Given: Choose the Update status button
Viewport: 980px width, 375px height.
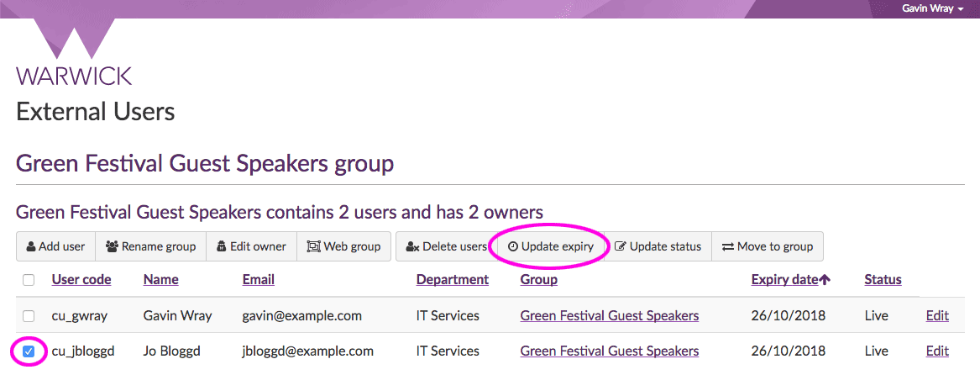Looking at the screenshot, I should [658, 246].
